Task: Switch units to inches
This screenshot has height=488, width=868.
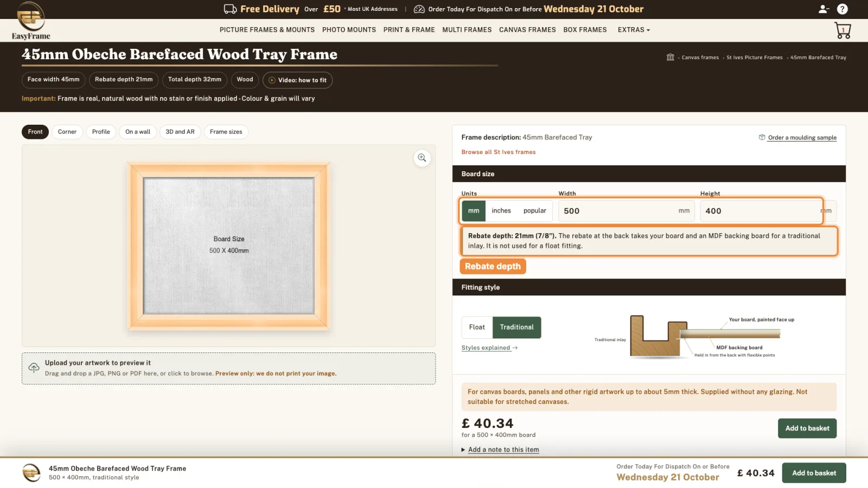Action: tap(501, 211)
